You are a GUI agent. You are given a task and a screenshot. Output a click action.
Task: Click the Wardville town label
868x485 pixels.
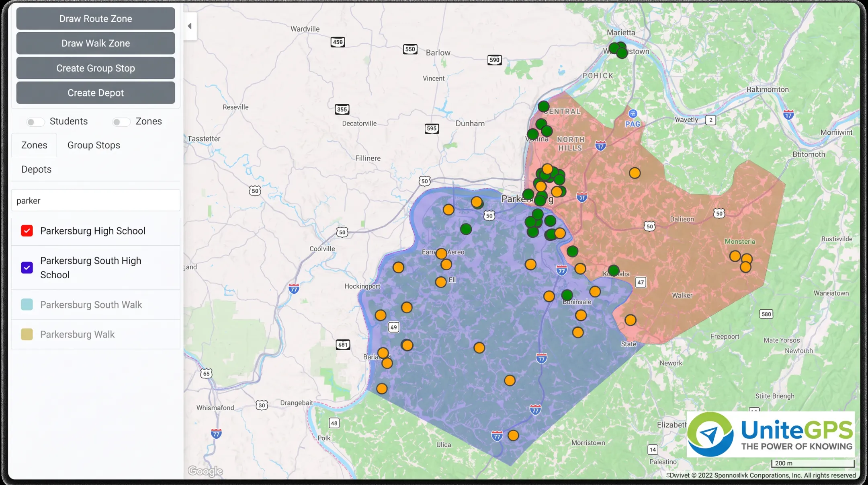pos(305,29)
